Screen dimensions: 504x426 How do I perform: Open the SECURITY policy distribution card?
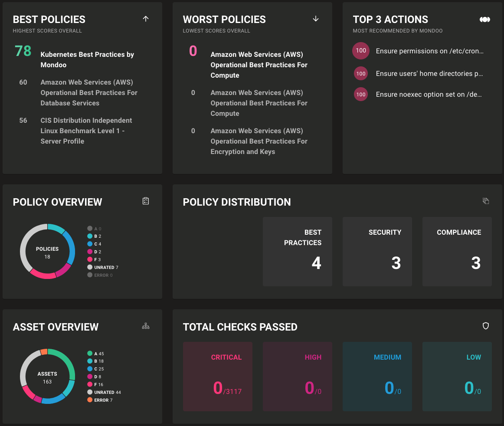point(377,252)
